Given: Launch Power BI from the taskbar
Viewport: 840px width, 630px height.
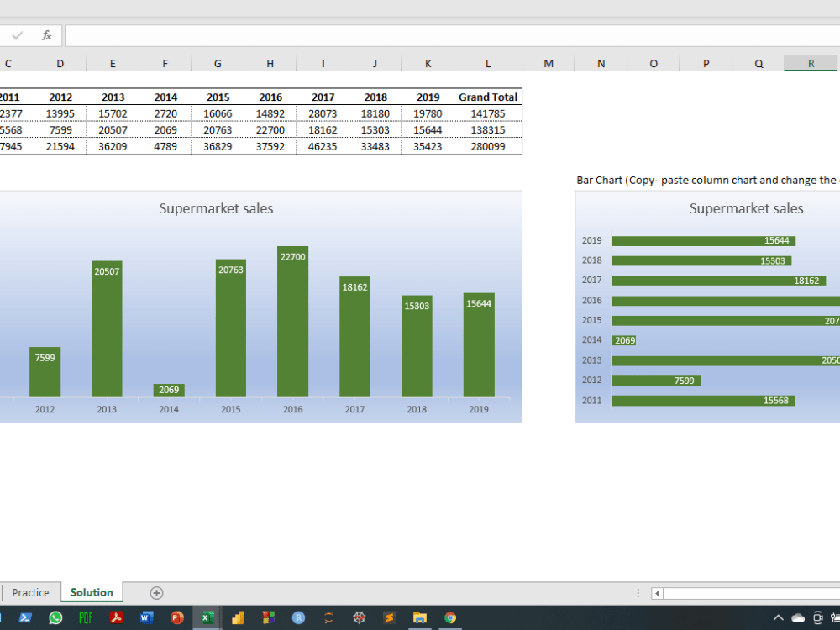Looking at the screenshot, I should [238, 617].
